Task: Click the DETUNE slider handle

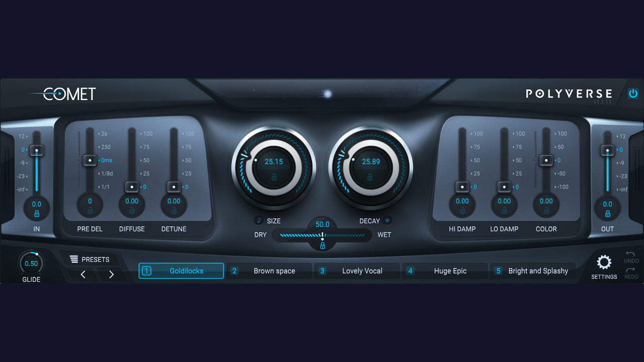Action: point(174,187)
